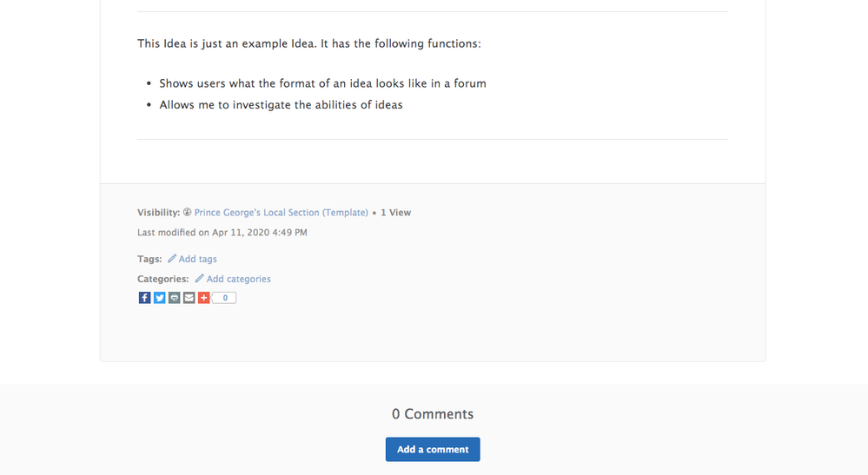Click the email envelope share icon

pos(189,298)
